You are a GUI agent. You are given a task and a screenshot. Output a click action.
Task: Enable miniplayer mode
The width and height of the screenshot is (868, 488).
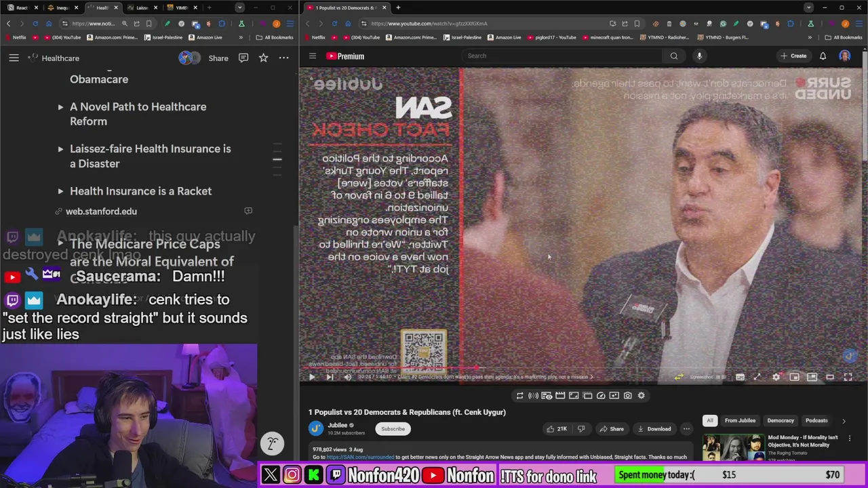[794, 377]
